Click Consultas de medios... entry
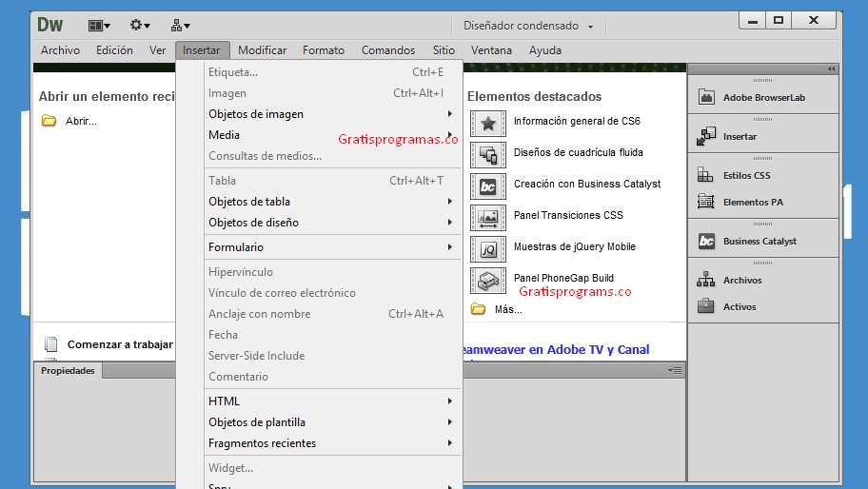Image resolution: width=868 pixels, height=489 pixels. click(330, 156)
